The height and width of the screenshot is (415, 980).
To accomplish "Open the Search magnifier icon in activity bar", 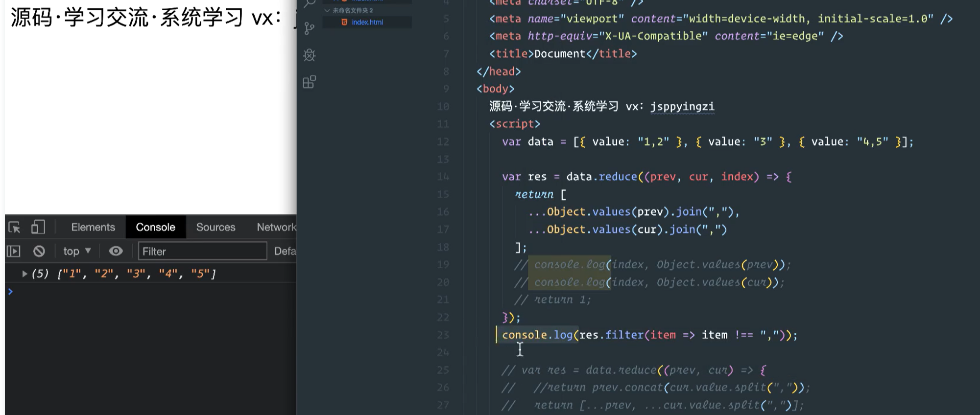I will [309, 4].
